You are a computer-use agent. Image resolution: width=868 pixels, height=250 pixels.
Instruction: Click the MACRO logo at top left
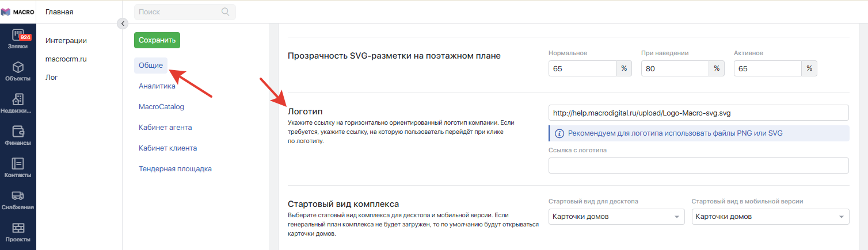[x=18, y=11]
